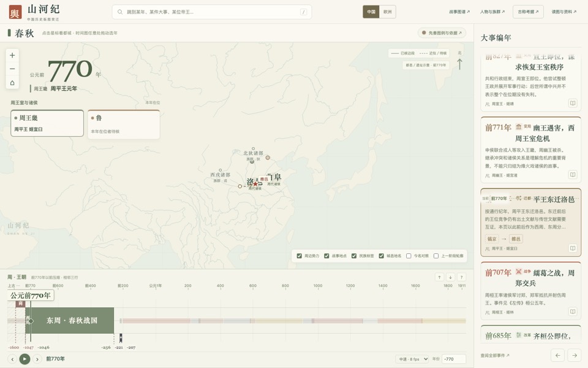The image size is (588, 368).
Task: Open book icon on 前771年 event card
Action: [x=573, y=175]
